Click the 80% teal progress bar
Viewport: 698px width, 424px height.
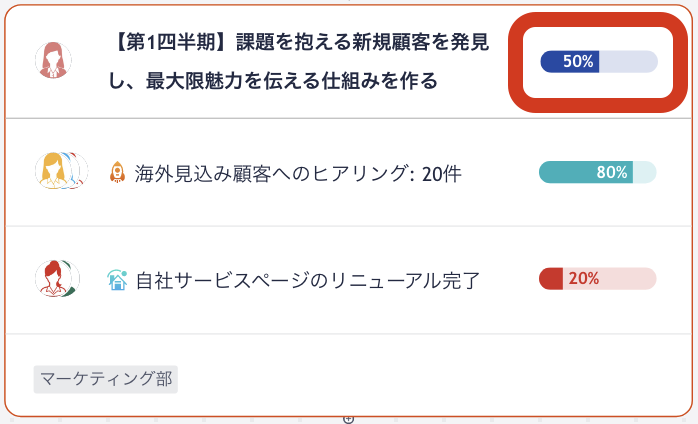click(x=597, y=172)
